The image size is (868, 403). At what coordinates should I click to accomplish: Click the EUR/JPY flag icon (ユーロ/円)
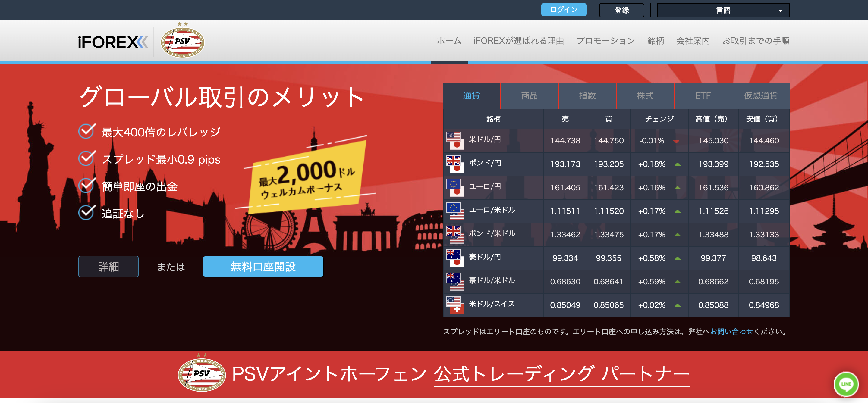(x=455, y=188)
